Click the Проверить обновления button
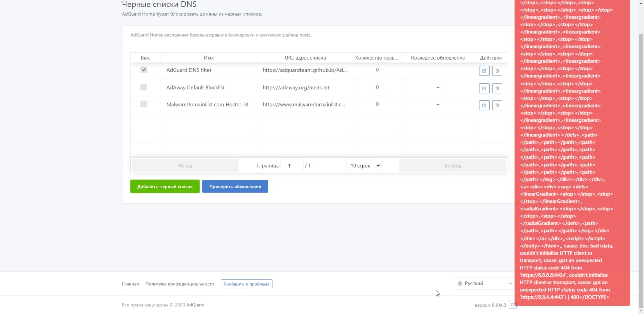 click(x=235, y=186)
